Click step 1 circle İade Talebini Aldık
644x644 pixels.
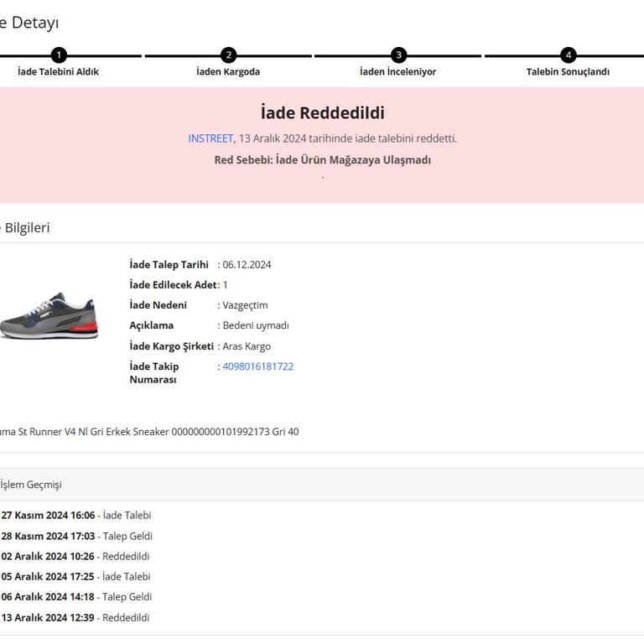pos(59,55)
